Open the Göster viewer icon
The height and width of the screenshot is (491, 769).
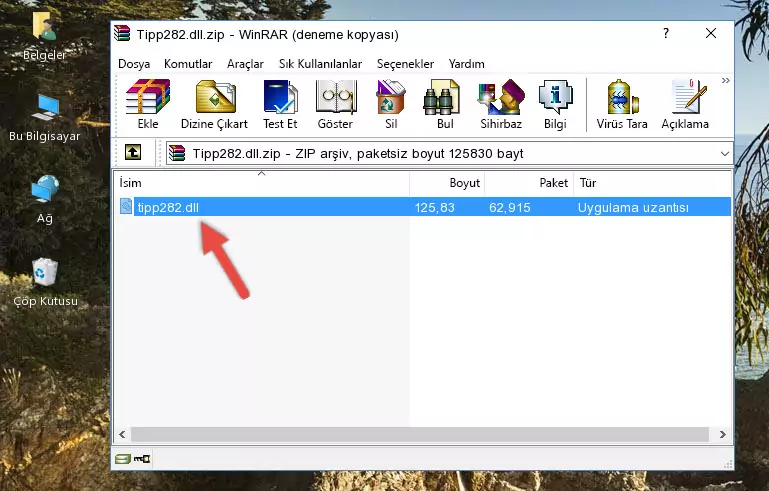click(x=335, y=104)
